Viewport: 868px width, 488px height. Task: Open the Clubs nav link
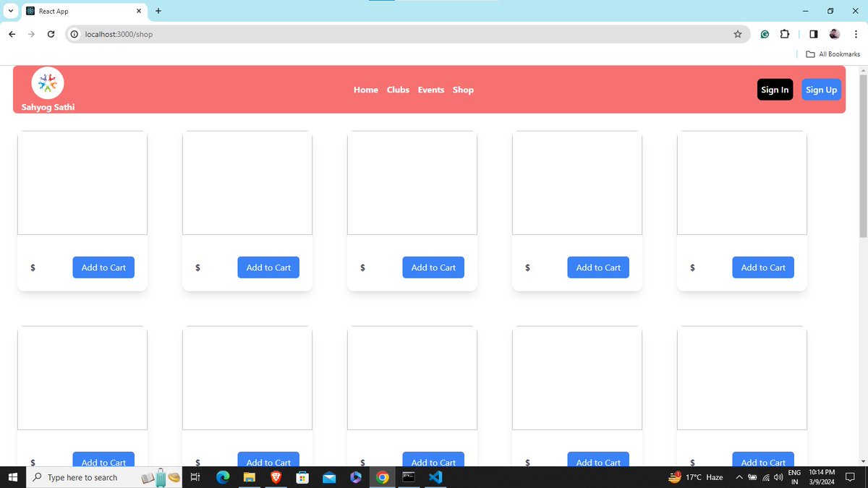click(x=398, y=90)
